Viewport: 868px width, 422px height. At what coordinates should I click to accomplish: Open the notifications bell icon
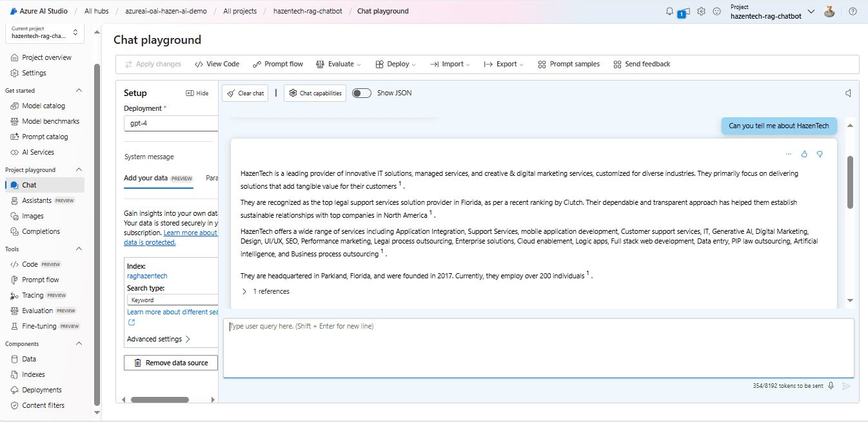click(x=669, y=11)
